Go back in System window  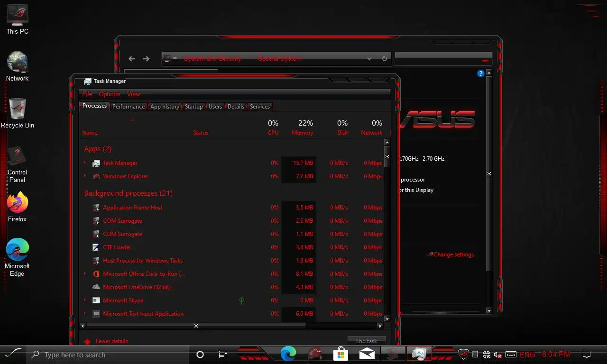(131, 59)
